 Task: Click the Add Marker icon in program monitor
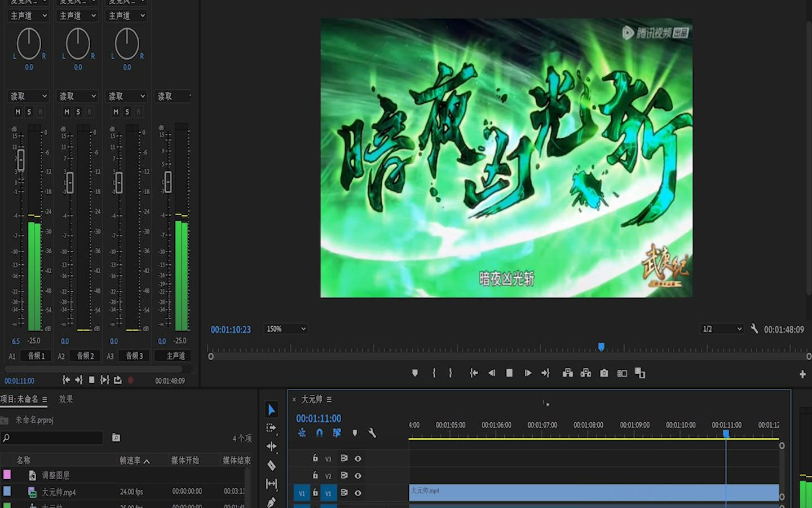point(415,373)
